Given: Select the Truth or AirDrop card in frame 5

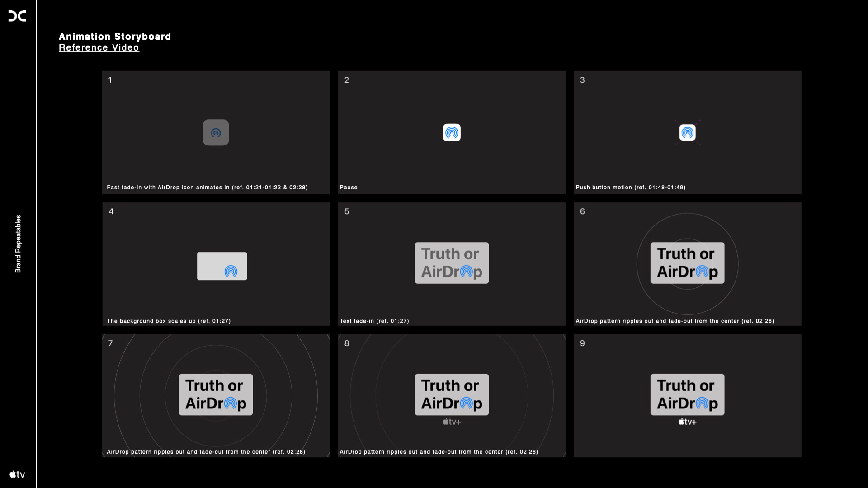Looking at the screenshot, I should click(x=452, y=263).
